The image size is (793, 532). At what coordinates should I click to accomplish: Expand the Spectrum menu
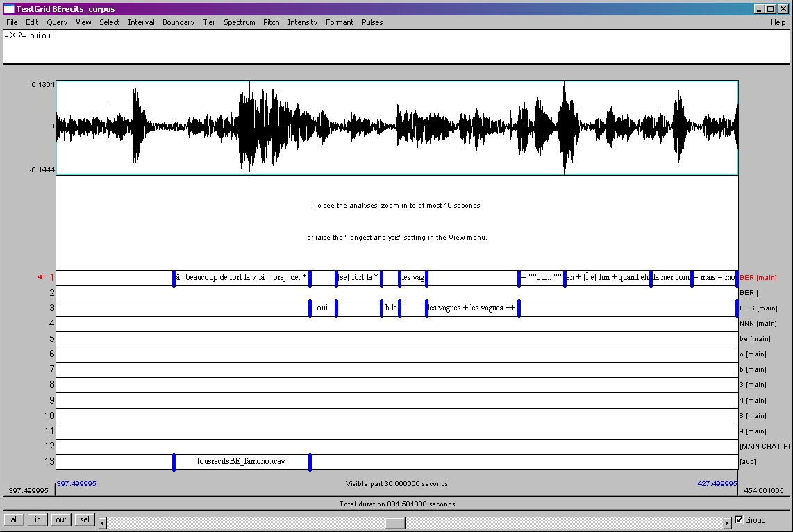239,22
